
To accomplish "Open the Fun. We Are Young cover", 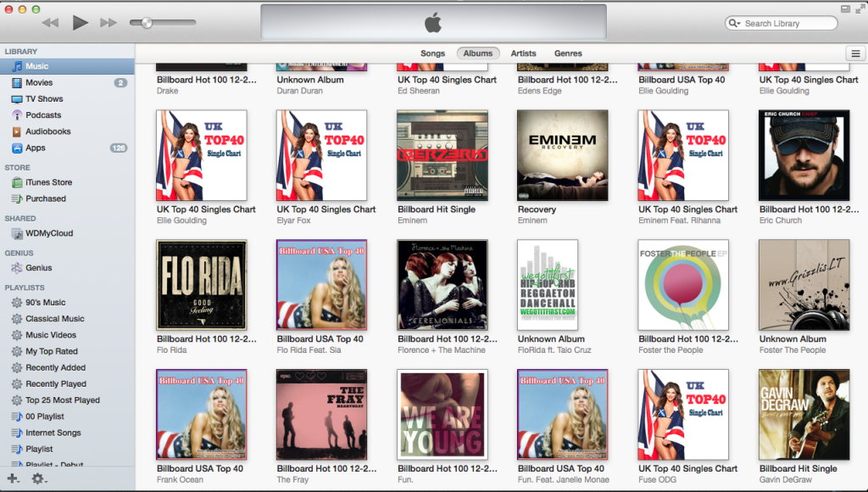I will (442, 415).
